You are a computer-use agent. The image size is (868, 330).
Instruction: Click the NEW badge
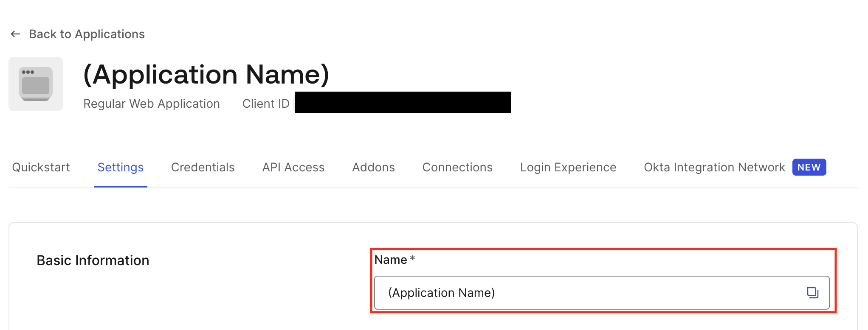click(x=809, y=167)
